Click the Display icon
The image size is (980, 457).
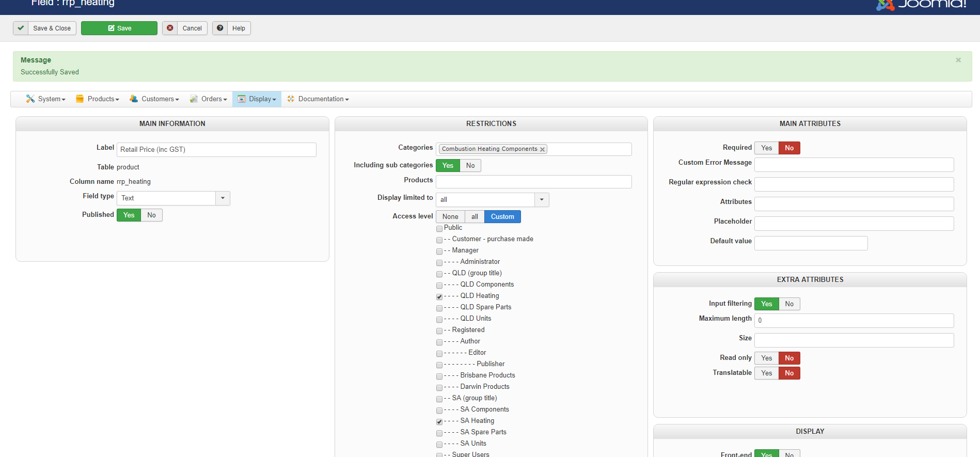tap(242, 99)
